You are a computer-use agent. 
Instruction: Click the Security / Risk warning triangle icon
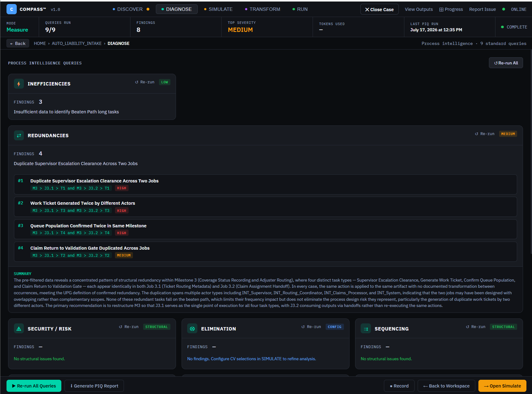pos(19,329)
